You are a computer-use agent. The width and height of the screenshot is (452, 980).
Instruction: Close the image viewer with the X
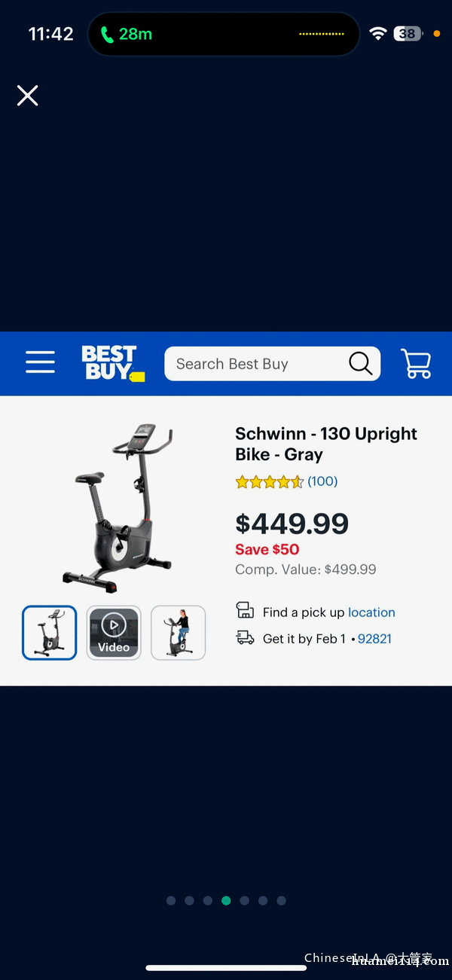[28, 96]
